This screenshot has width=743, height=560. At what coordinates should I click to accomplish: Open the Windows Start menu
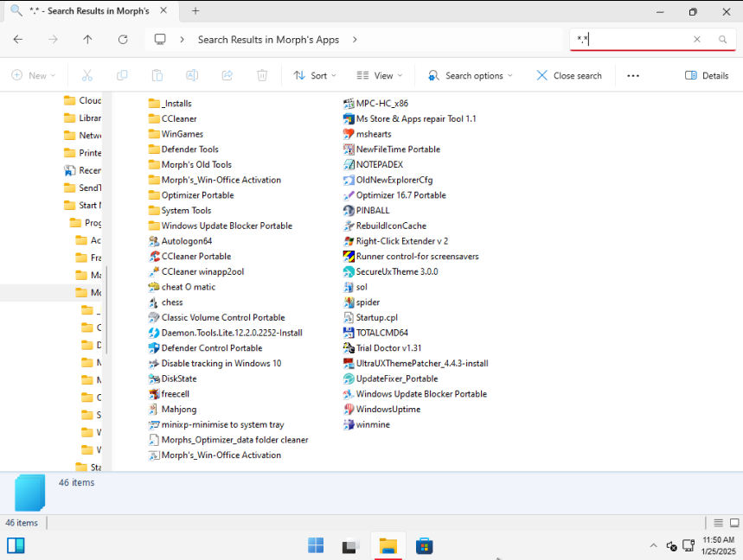316,546
